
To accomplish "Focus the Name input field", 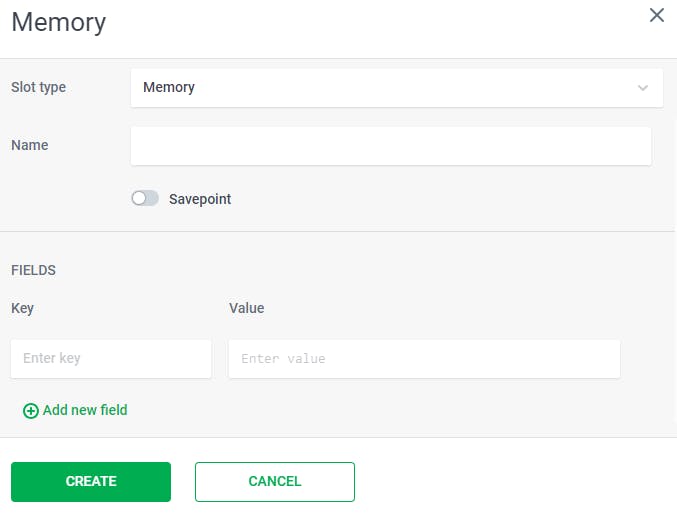I will tap(391, 146).
